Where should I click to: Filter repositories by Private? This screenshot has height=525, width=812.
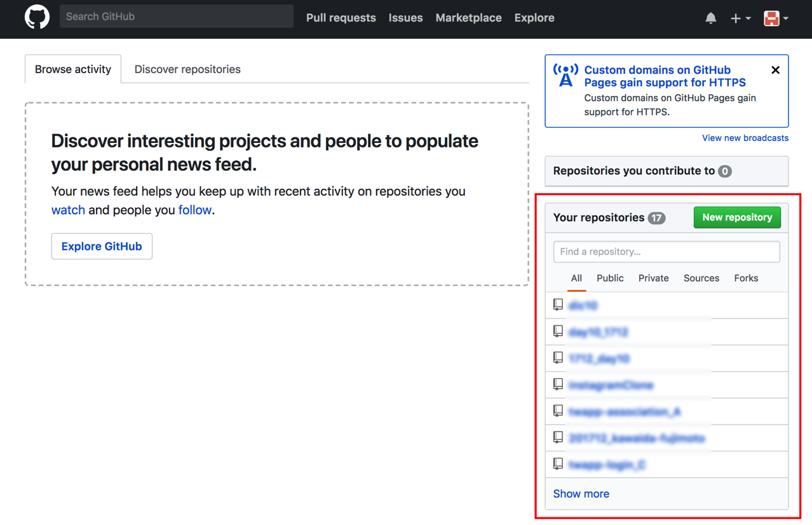click(653, 278)
